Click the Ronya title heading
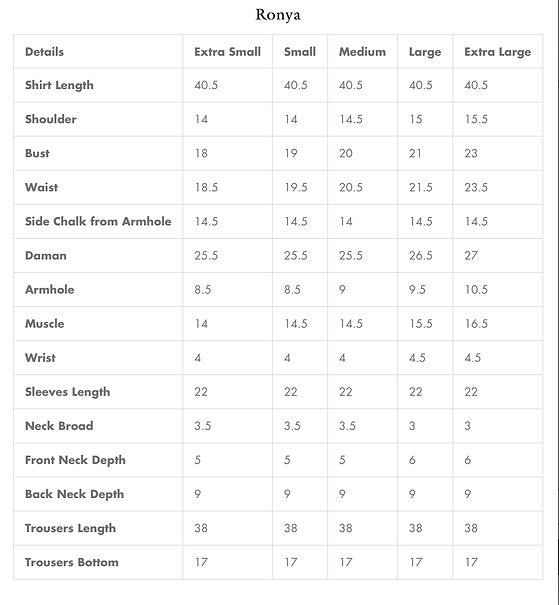Screen dimensions: 559x605 (278, 15)
